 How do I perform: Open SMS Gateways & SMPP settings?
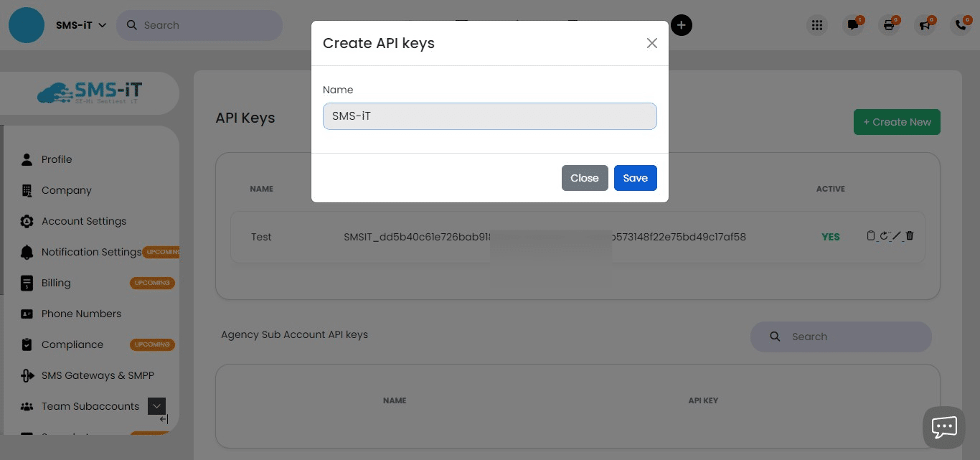pos(98,375)
